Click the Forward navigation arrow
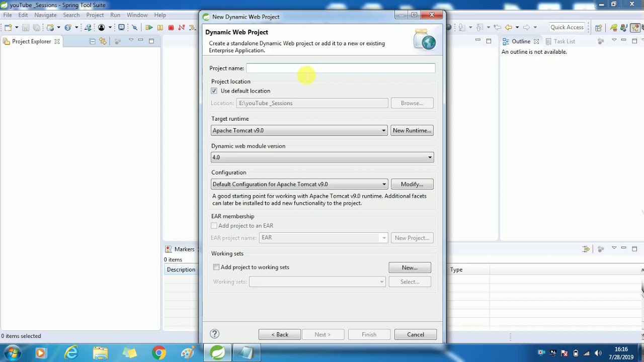 (526, 28)
